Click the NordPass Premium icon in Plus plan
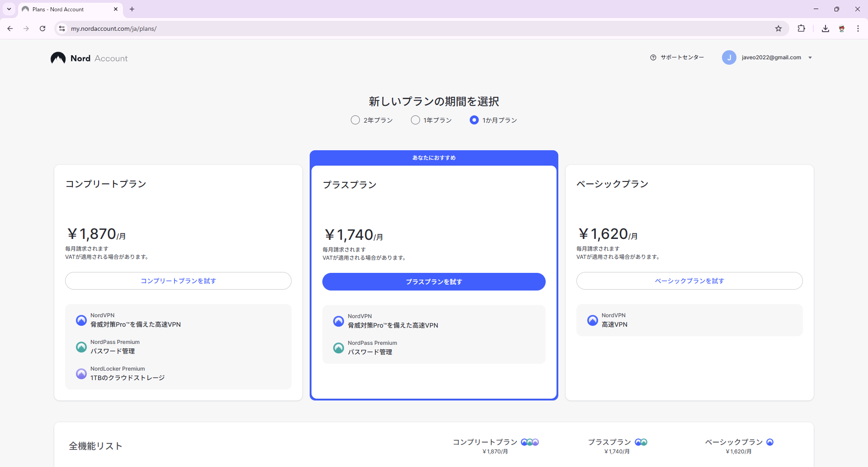The width and height of the screenshot is (868, 467). 339,348
